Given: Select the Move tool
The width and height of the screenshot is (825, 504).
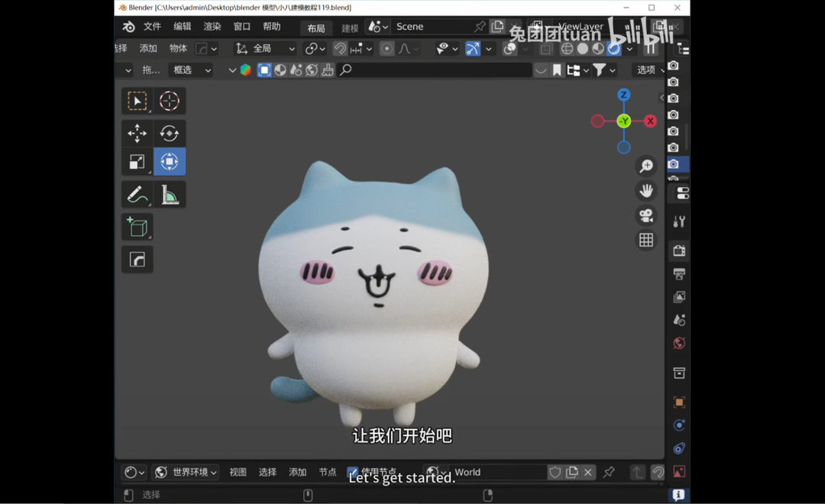Looking at the screenshot, I should point(137,133).
